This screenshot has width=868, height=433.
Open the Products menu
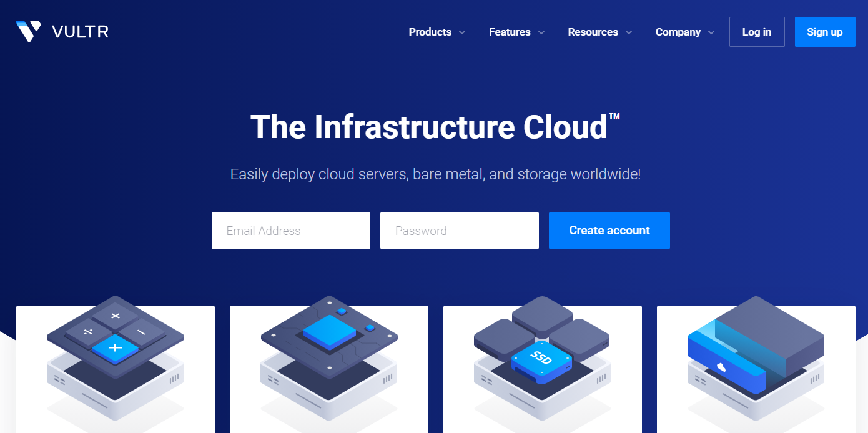point(430,32)
